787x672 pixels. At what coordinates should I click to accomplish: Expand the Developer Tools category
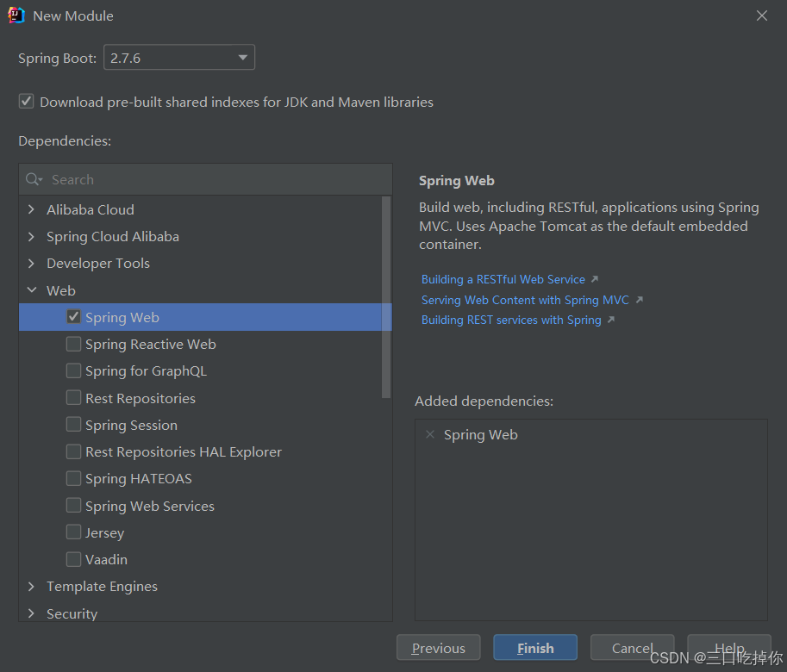click(31, 263)
